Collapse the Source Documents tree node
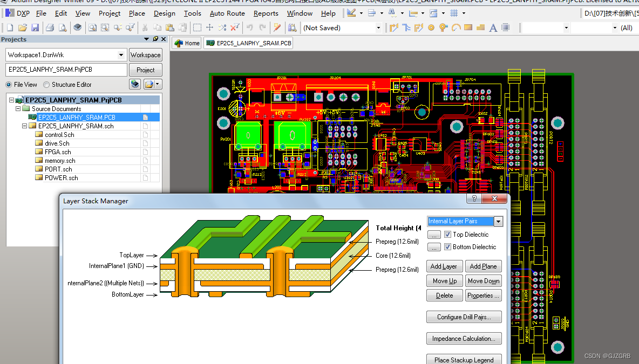639x364 pixels. (x=18, y=108)
